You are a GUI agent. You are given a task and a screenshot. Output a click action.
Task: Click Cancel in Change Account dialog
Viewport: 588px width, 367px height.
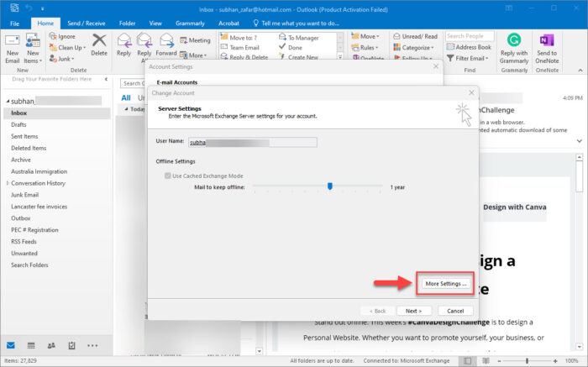coord(455,311)
